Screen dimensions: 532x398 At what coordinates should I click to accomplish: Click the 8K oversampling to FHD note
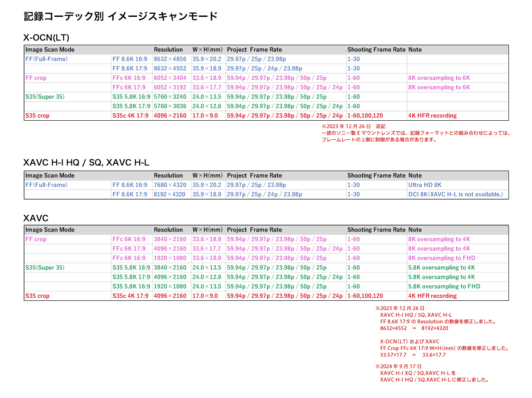tap(441, 258)
